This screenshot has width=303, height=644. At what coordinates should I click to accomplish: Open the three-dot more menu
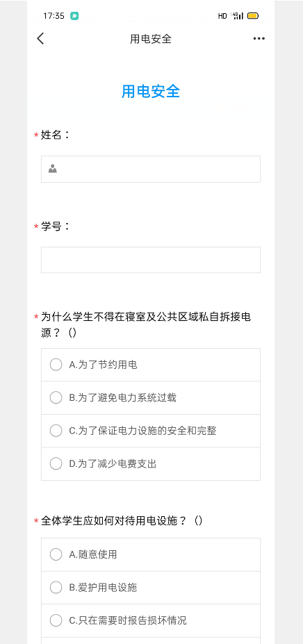(259, 39)
